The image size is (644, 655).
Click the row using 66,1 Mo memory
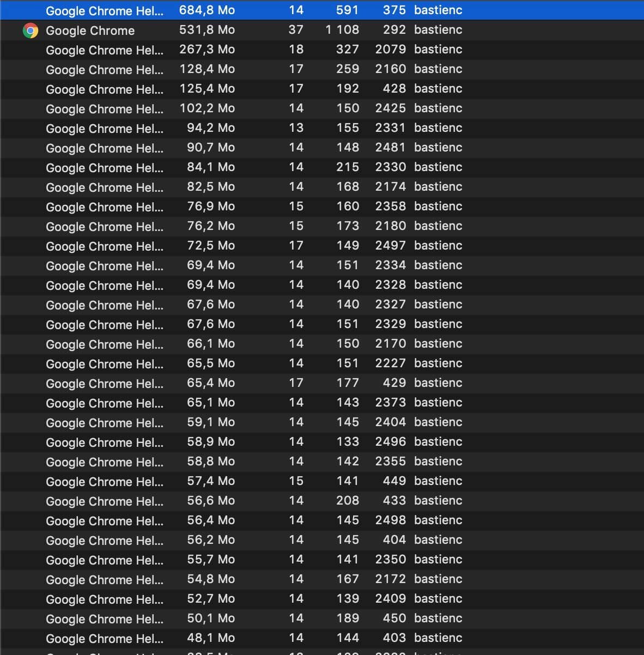(104, 344)
